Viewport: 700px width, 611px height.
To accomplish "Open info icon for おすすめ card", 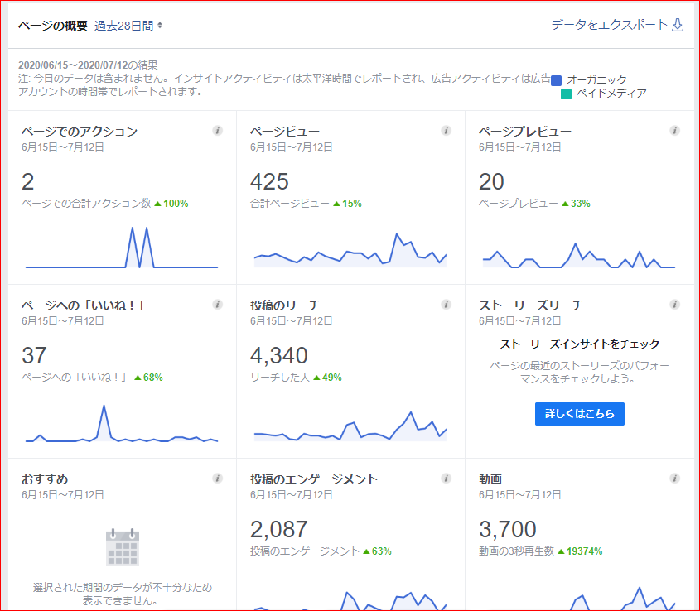I will (x=217, y=479).
